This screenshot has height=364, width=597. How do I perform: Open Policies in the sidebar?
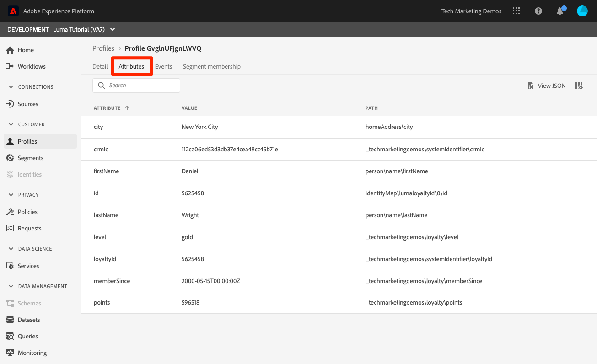40,212
